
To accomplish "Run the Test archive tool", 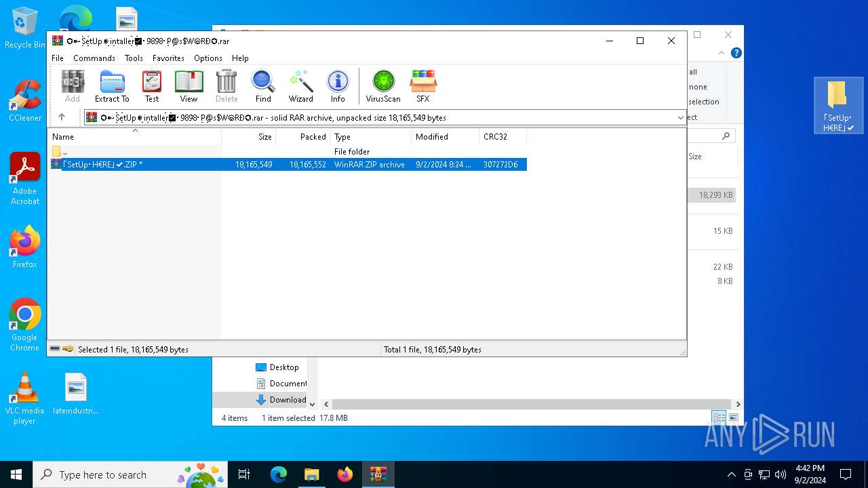I will [152, 86].
